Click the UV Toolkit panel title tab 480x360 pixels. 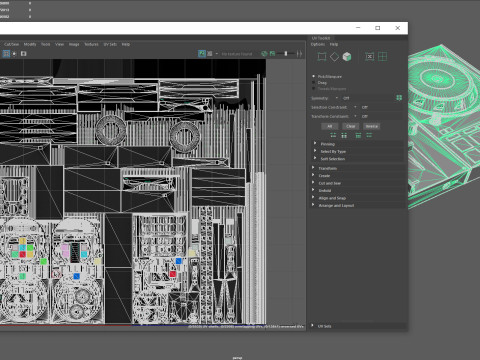click(x=321, y=38)
